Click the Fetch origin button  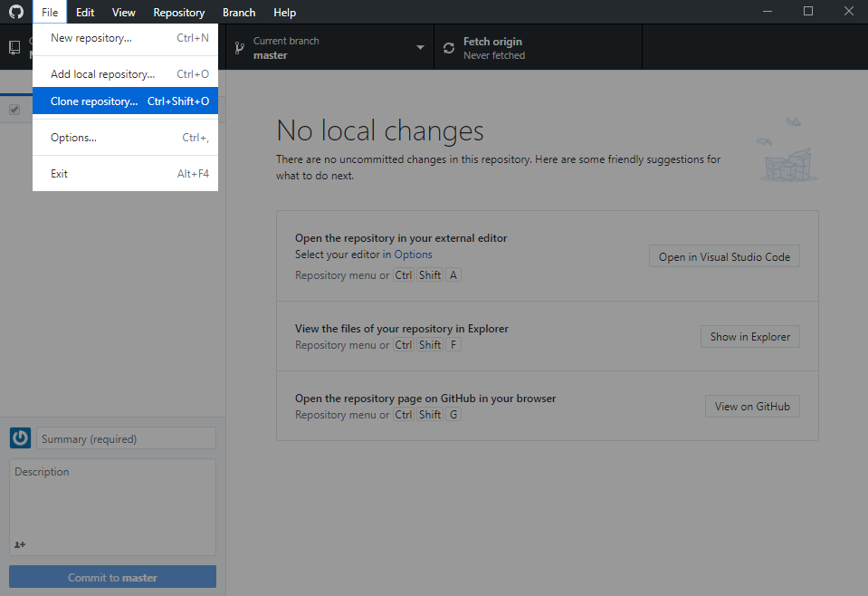[538, 48]
